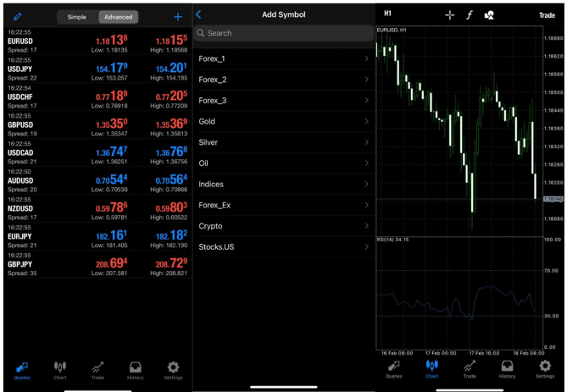Select the GBPJPY quote row
The image size is (567, 392).
pos(96,264)
